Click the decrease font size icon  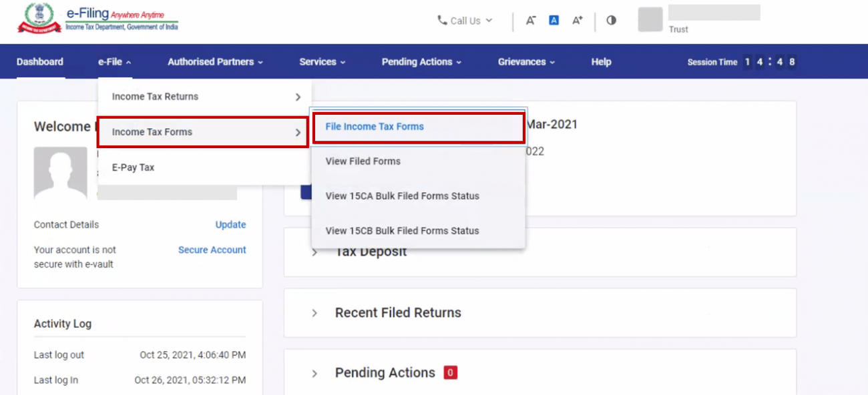(x=531, y=20)
